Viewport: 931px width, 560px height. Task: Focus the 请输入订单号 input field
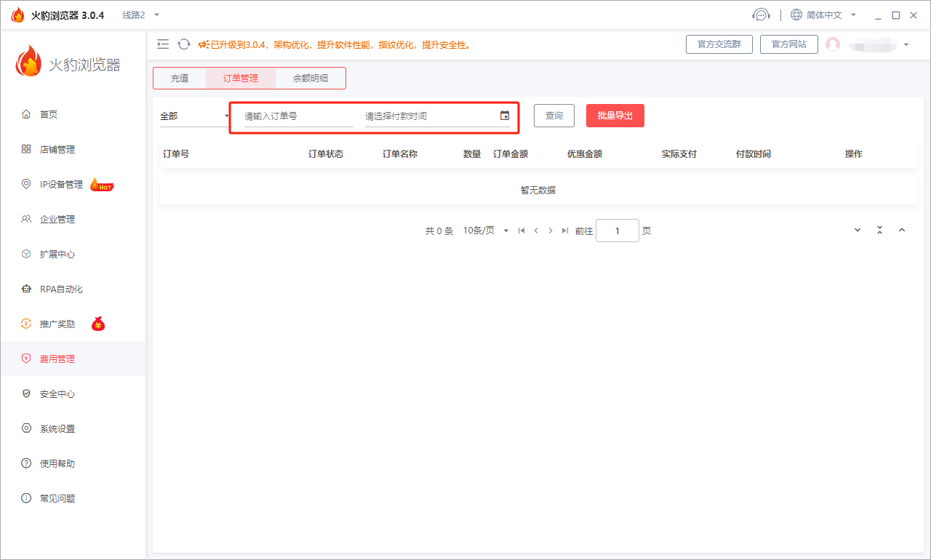click(298, 116)
